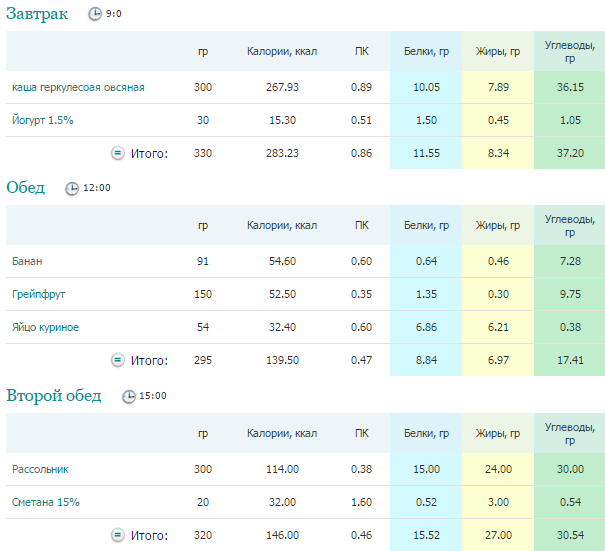This screenshot has height=551, width=605.
Task: Click the clock icon beside Обед
Action: [x=71, y=188]
